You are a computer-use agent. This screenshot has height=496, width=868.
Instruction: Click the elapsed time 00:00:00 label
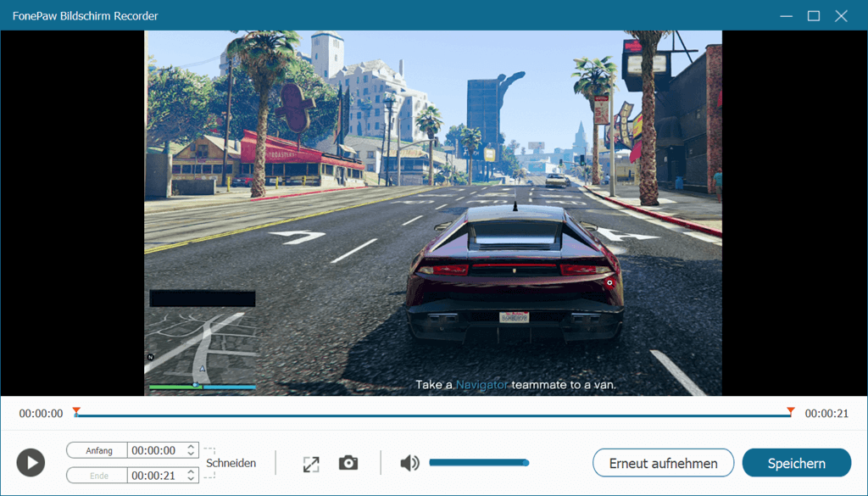[x=41, y=414]
